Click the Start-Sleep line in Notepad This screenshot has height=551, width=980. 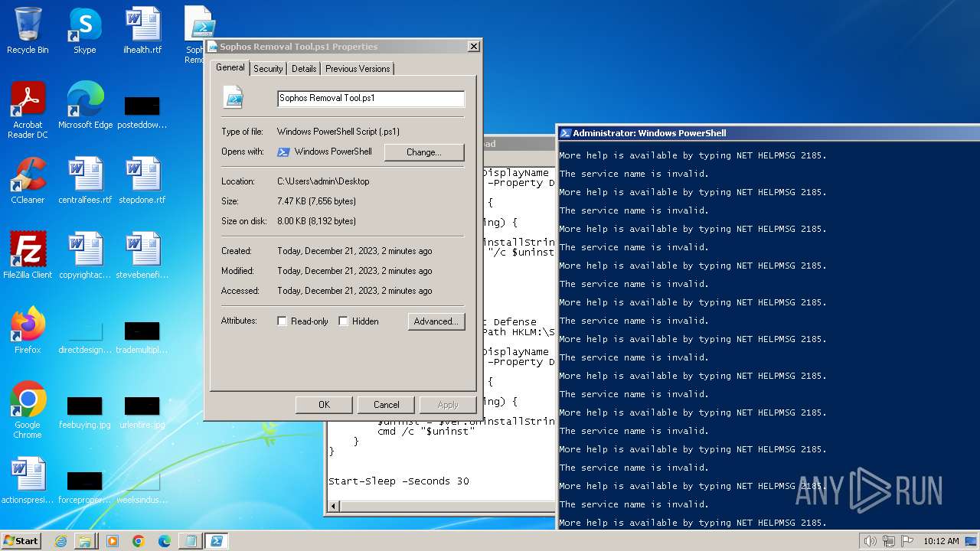click(x=399, y=481)
